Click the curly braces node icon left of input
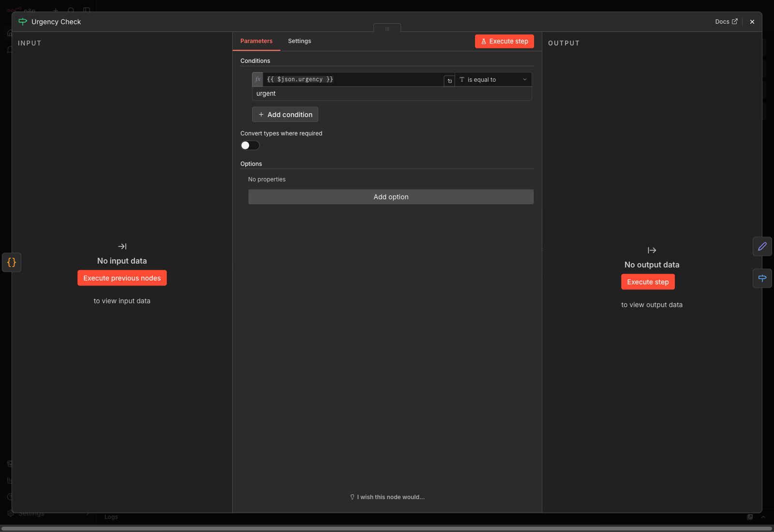This screenshot has width=774, height=532. [x=12, y=262]
